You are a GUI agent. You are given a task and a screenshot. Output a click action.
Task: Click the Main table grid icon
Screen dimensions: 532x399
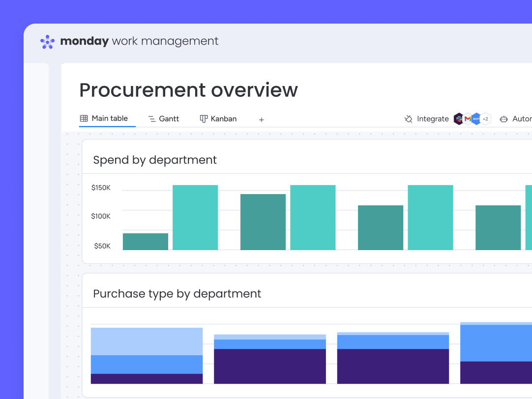click(84, 118)
